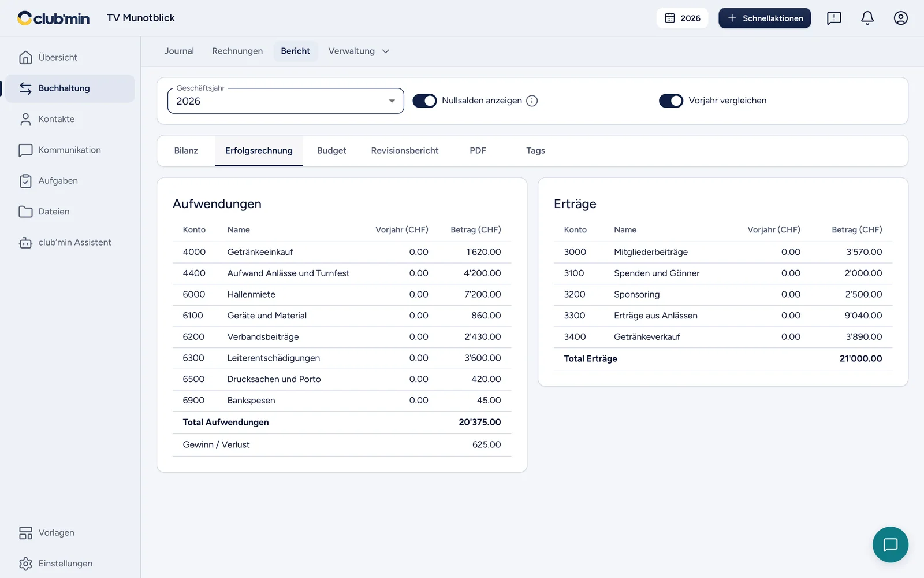Click the Buchhaltung arrows icon
This screenshot has width=924, height=578.
coord(25,88)
